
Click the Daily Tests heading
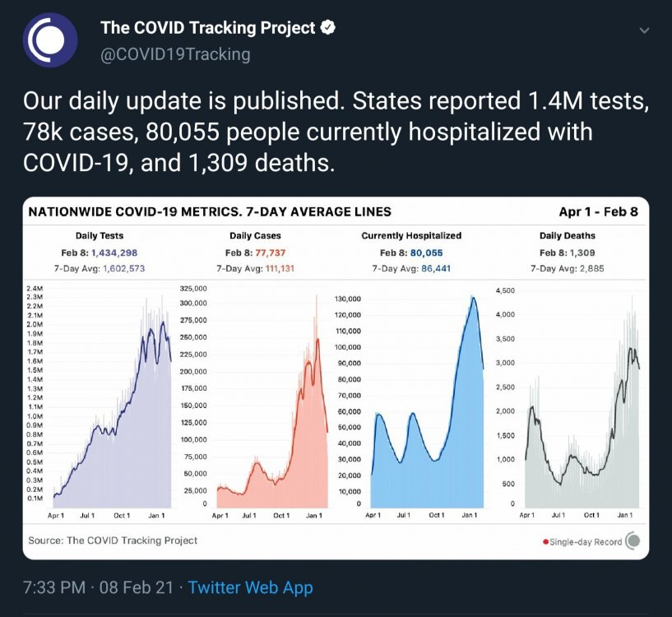[x=100, y=235]
